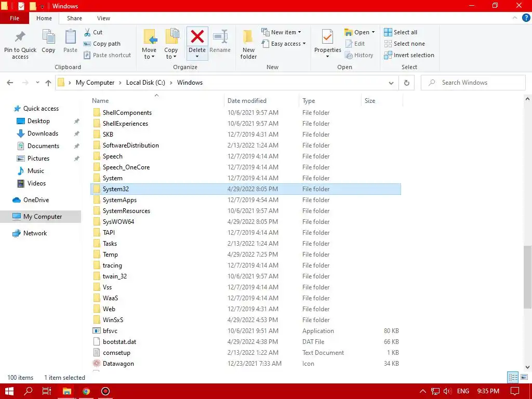Open Task View on taskbar
Image resolution: width=532 pixels, height=399 pixels.
click(x=47, y=391)
